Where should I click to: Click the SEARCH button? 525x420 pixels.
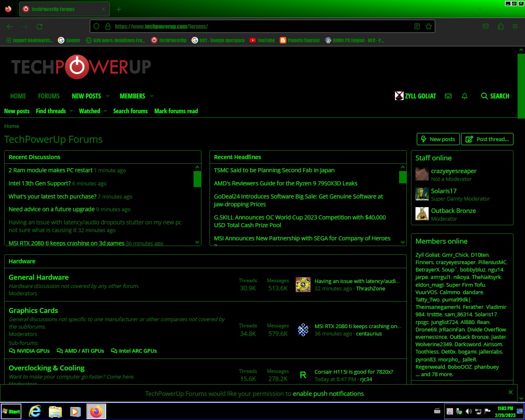pos(495,96)
